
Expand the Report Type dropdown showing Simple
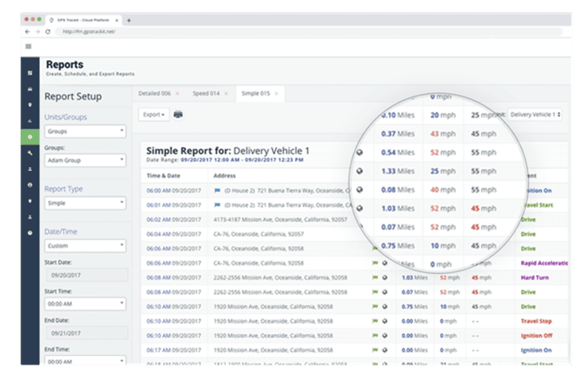[85, 204]
